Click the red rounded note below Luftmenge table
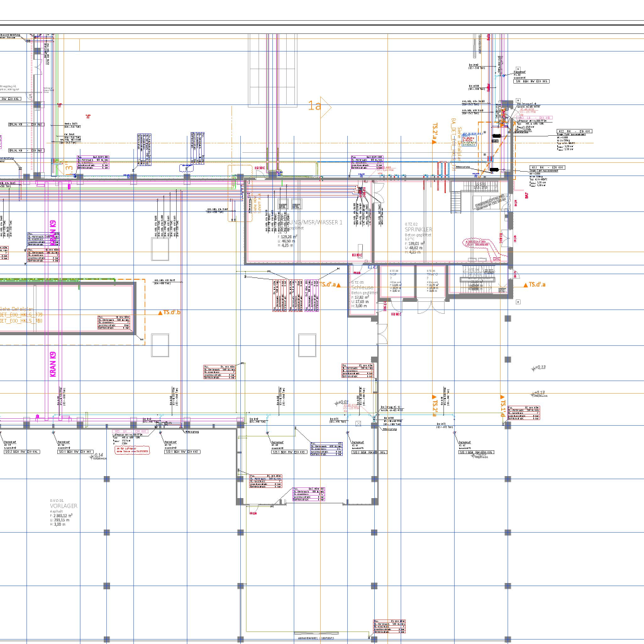644x644 pixels. click(132, 450)
